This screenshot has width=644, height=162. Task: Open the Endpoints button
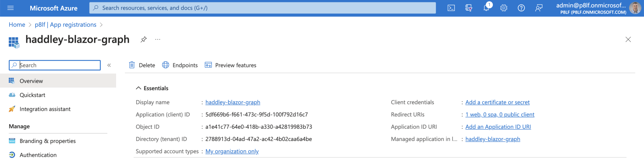click(180, 65)
